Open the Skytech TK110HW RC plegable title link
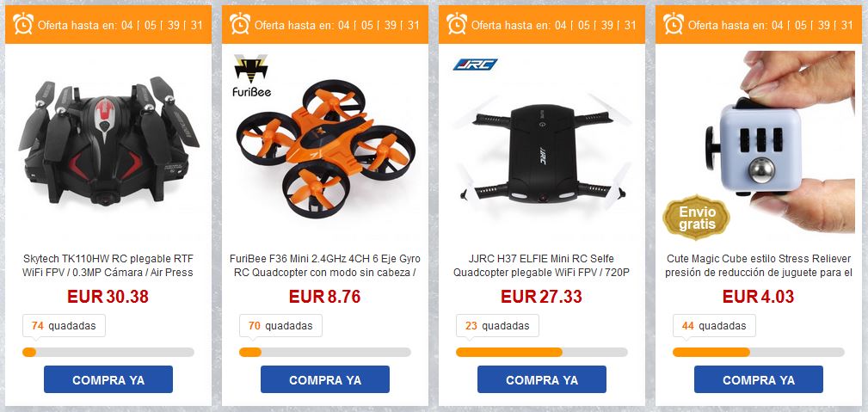 (108, 266)
